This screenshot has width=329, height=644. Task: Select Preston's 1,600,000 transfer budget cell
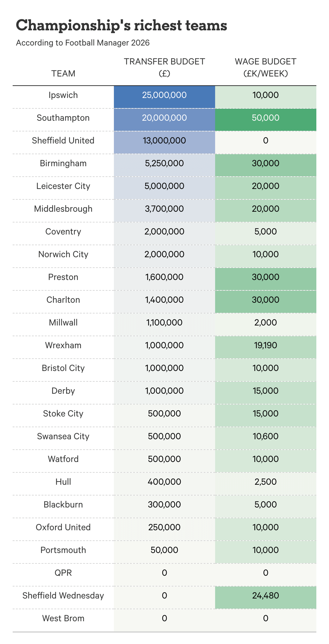pyautogui.click(x=164, y=277)
